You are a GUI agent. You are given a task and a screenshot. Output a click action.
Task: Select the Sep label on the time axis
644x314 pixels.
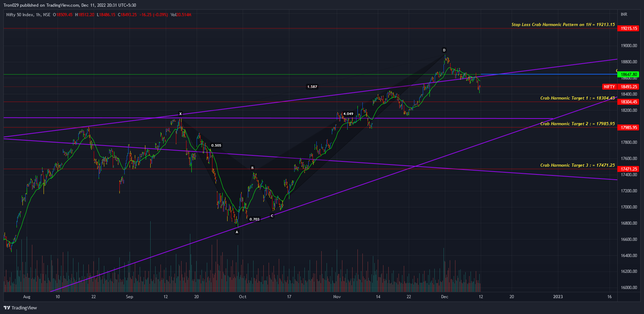click(130, 297)
